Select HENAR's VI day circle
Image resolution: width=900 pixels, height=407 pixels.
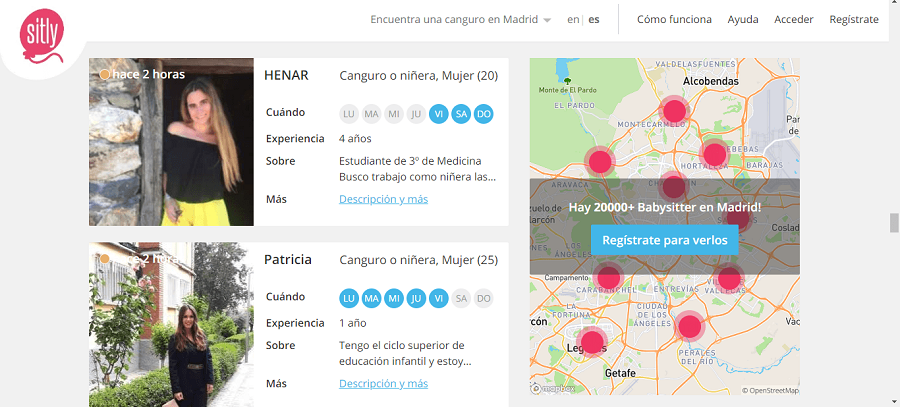pos(439,114)
